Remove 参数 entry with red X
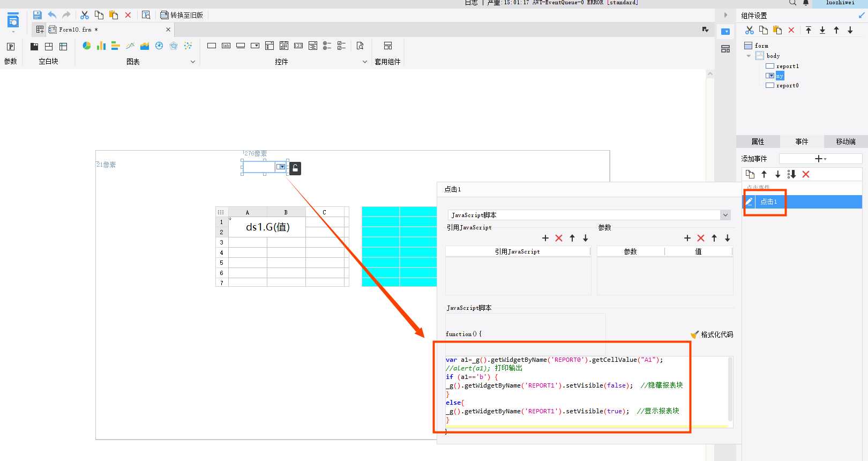The image size is (868, 461). (701, 238)
